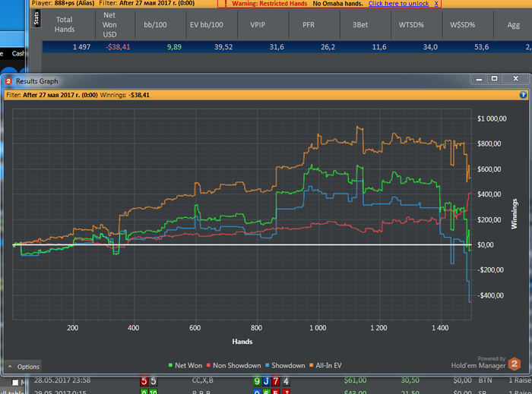
Task: Click the CC,X,B action cell
Action: tap(203, 380)
